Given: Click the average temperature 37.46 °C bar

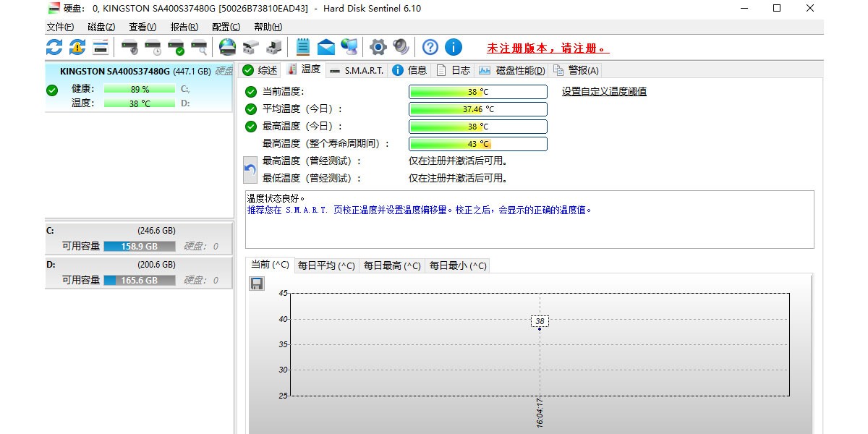Looking at the screenshot, I should coord(478,109).
